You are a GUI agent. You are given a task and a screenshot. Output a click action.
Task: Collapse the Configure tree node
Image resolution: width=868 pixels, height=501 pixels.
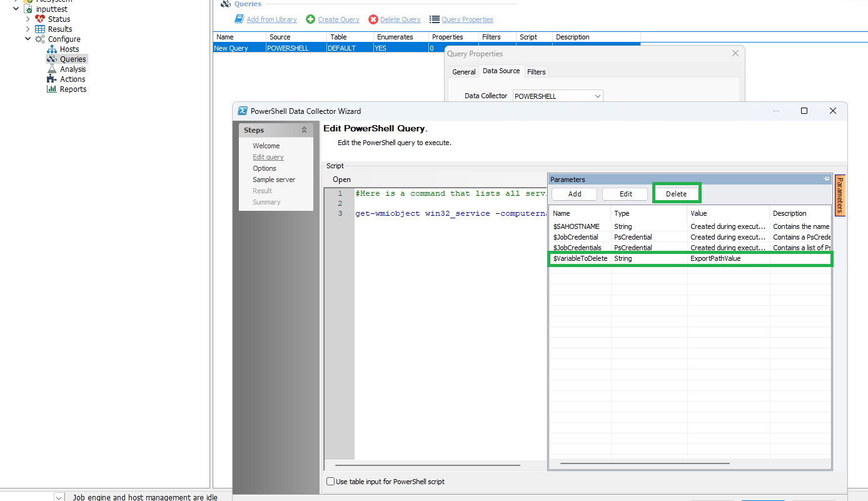pyautogui.click(x=28, y=39)
